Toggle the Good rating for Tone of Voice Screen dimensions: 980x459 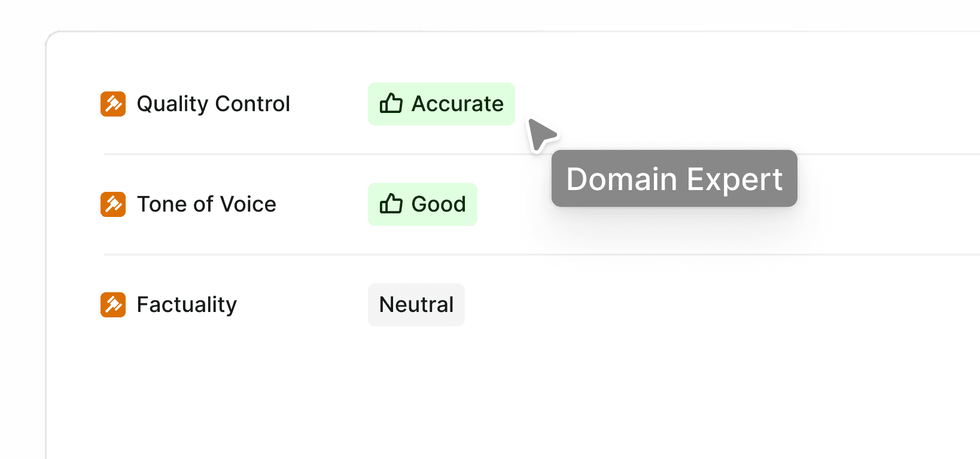point(422,204)
